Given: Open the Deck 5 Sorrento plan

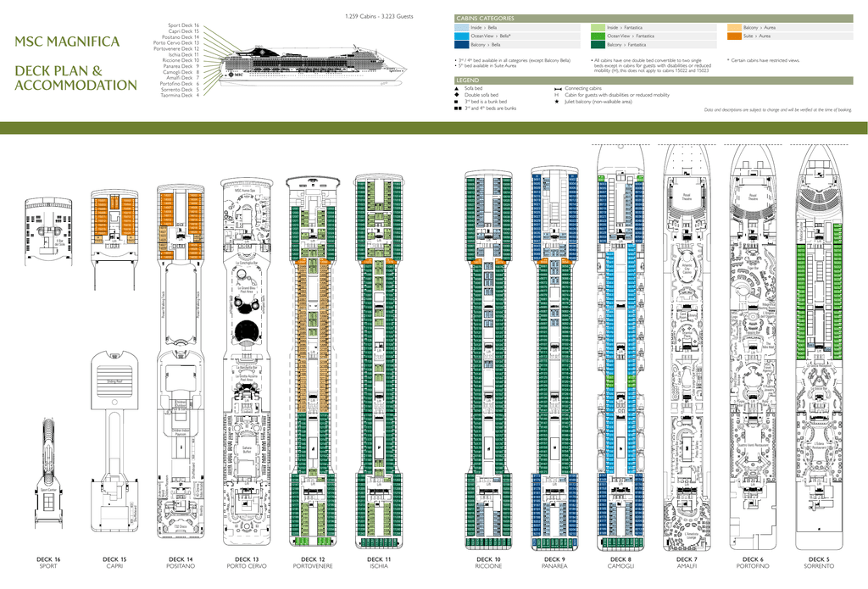Looking at the screenshot, I should click(819, 347).
